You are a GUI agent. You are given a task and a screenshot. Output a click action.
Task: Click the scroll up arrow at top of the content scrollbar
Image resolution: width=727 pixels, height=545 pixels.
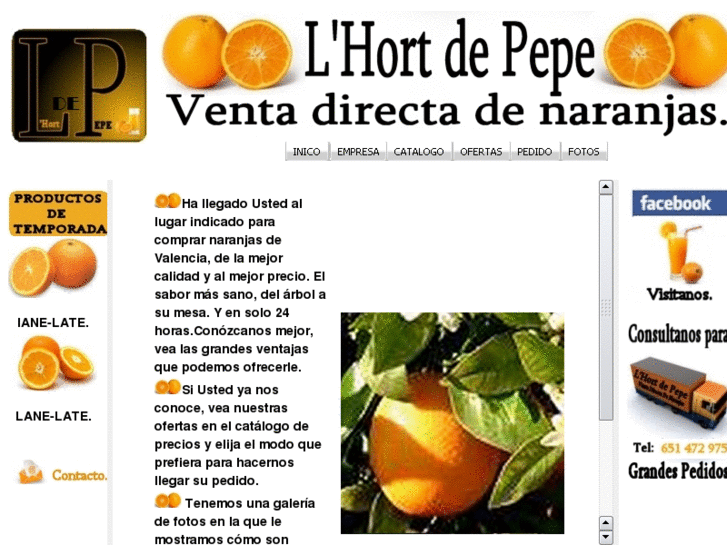pos(606,187)
